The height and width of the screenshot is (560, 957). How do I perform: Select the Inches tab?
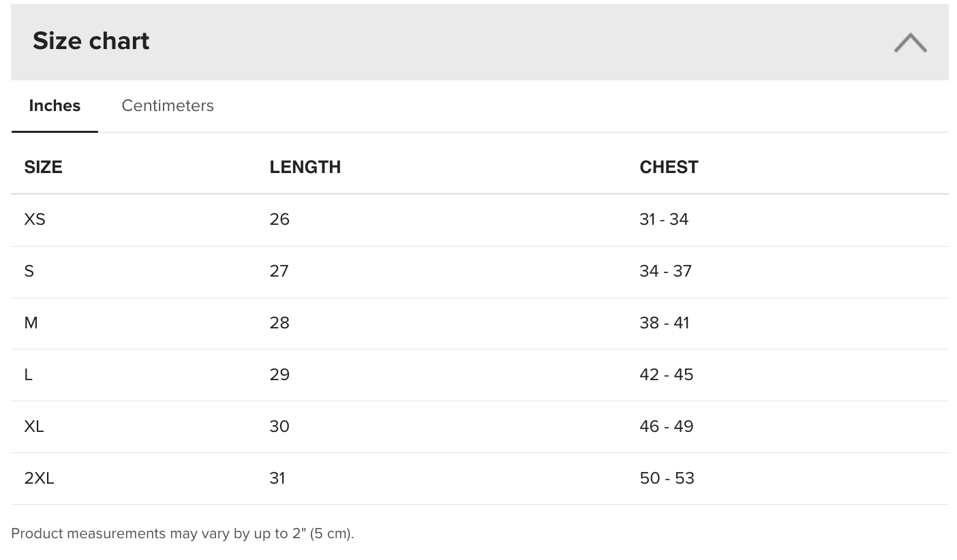click(55, 106)
